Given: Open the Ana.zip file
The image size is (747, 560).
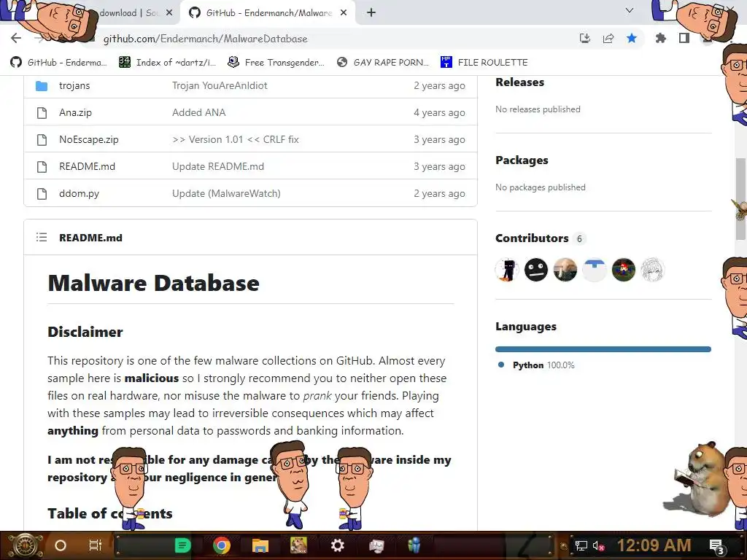Looking at the screenshot, I should (x=75, y=113).
